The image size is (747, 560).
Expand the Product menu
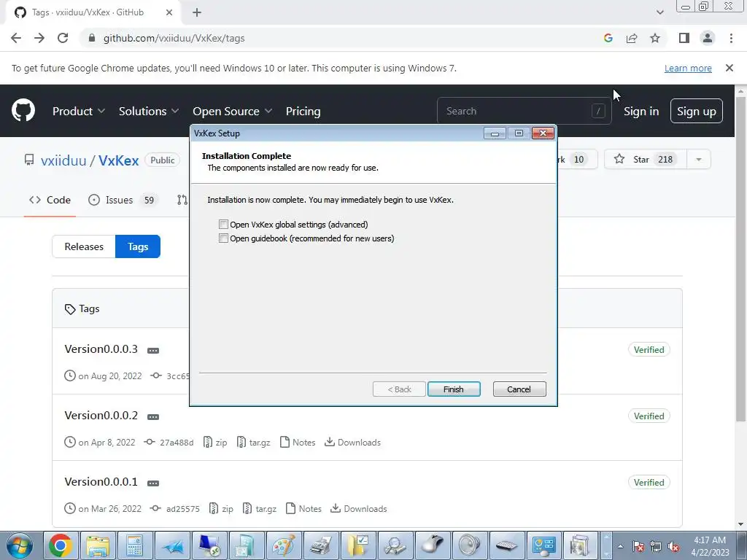tap(79, 111)
